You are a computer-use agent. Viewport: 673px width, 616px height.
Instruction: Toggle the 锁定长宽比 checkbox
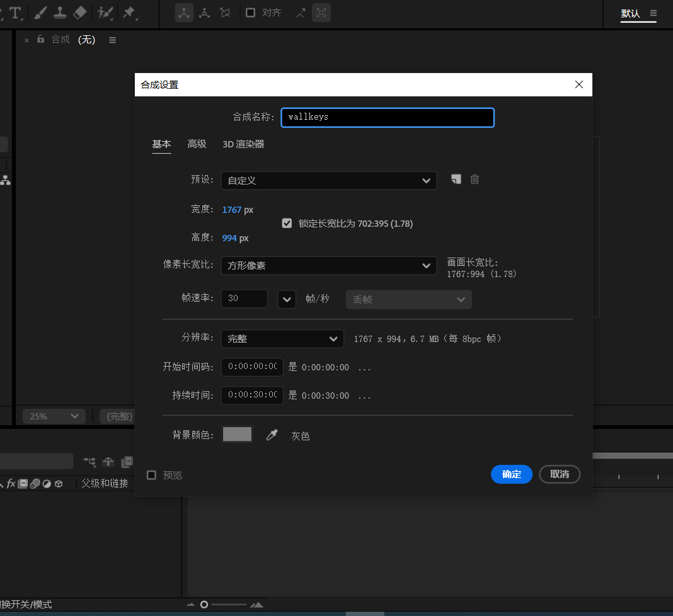[x=287, y=224]
